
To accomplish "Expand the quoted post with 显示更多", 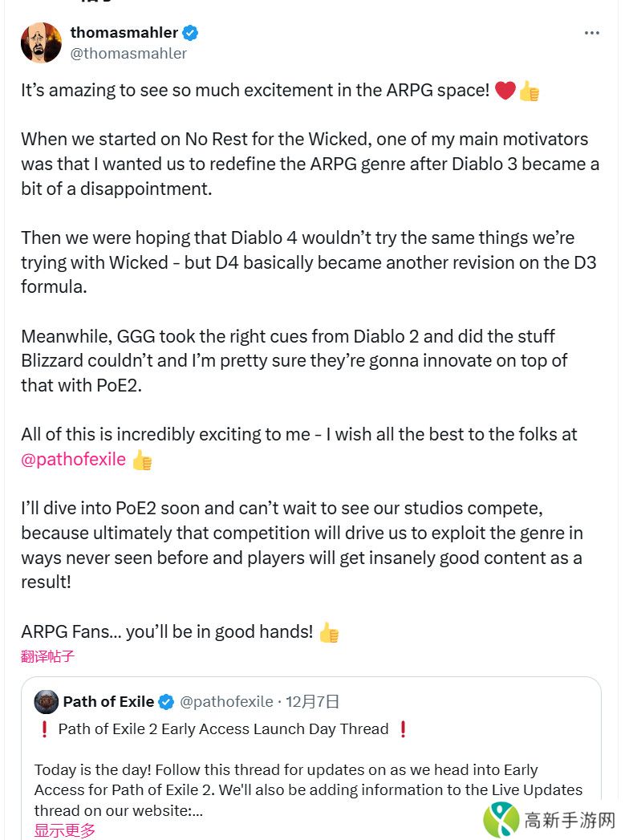I will [64, 830].
